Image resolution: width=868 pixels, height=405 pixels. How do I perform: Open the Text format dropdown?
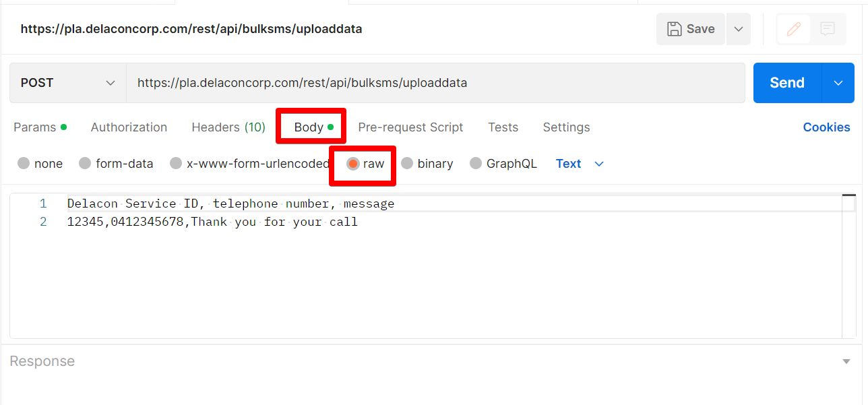(580, 164)
